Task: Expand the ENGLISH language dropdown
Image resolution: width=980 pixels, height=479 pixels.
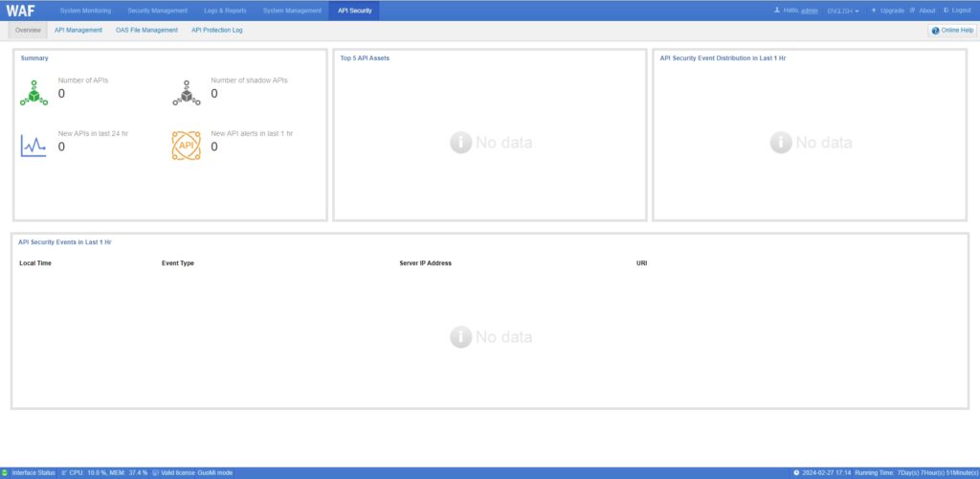Action: pos(842,11)
